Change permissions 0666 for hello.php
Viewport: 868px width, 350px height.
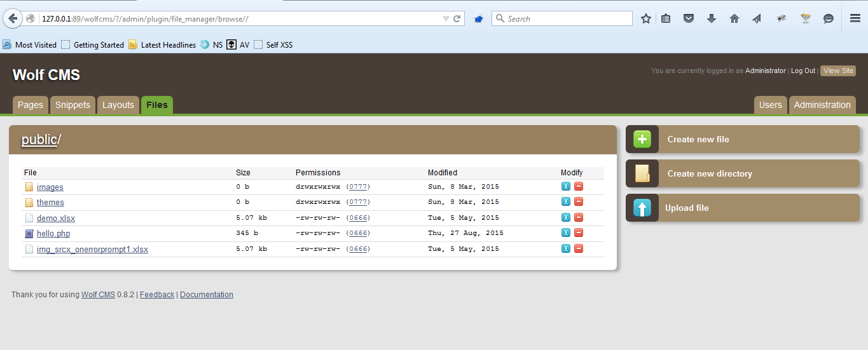(x=358, y=233)
